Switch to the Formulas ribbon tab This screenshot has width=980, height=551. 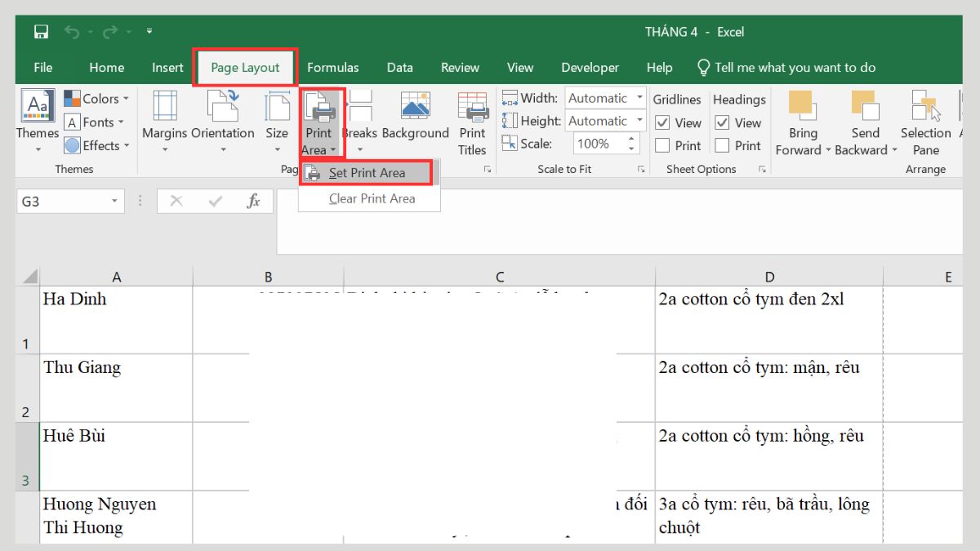point(333,68)
